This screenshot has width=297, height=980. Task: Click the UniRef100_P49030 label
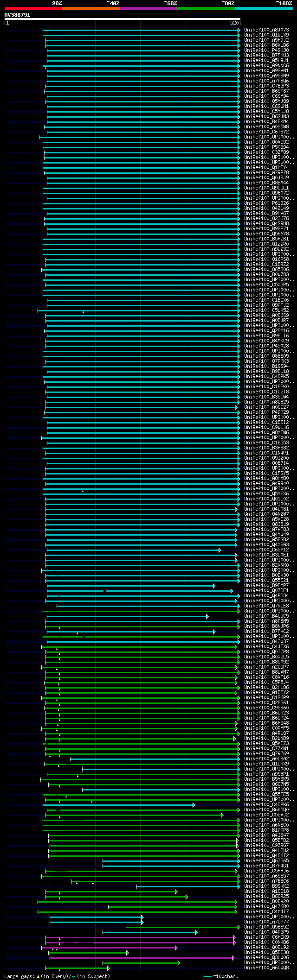[266, 50]
